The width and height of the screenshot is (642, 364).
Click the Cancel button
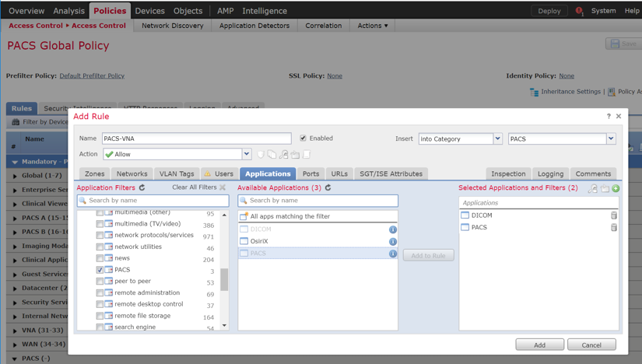tap(591, 345)
